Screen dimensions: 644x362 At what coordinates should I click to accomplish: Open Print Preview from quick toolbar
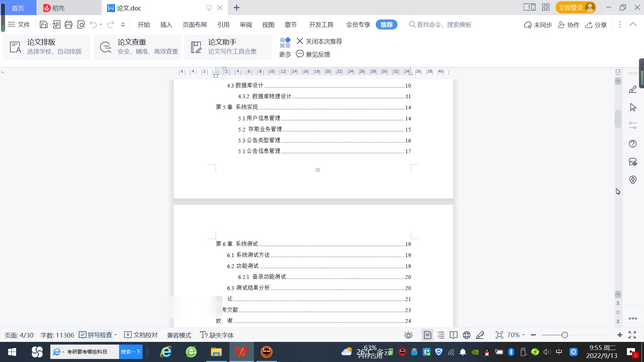tap(81, 24)
